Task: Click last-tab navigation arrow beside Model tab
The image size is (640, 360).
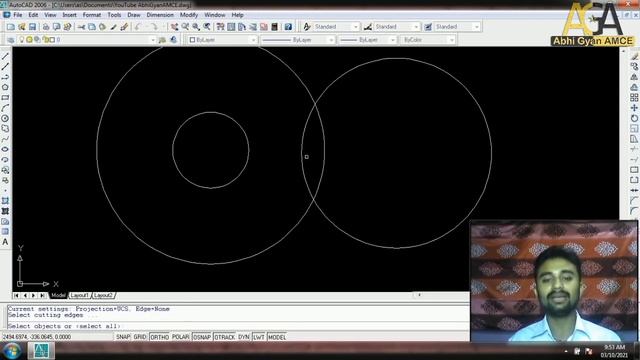Action: [42, 296]
